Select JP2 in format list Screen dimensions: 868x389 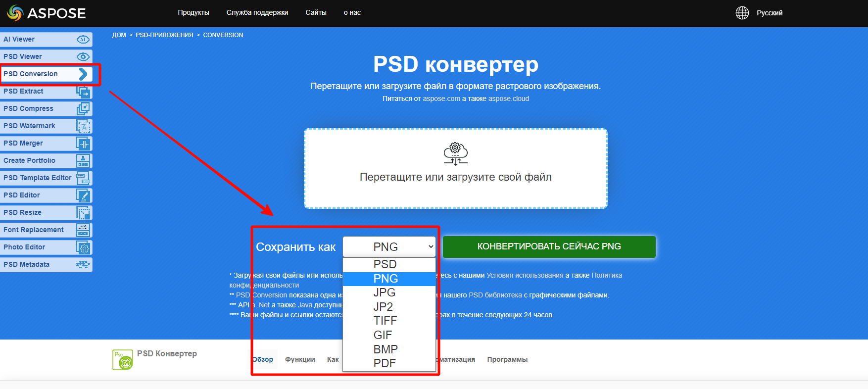pyautogui.click(x=389, y=307)
